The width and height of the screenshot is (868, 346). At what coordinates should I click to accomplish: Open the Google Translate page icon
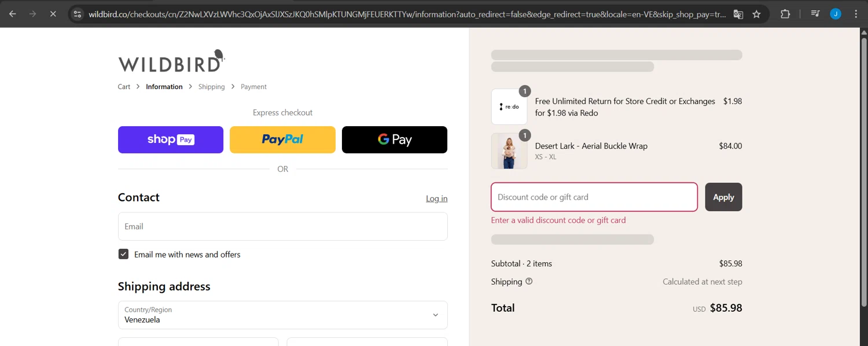point(738,14)
